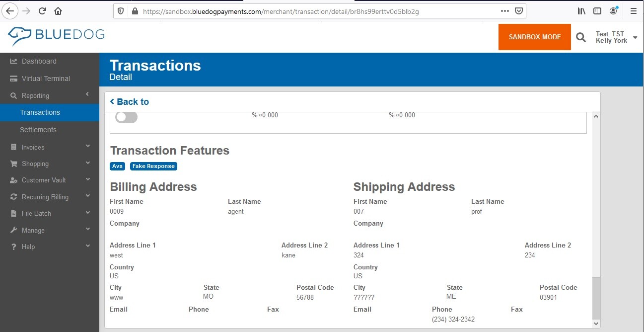Click the Back to link
The height and width of the screenshot is (332, 644).
coord(130,102)
